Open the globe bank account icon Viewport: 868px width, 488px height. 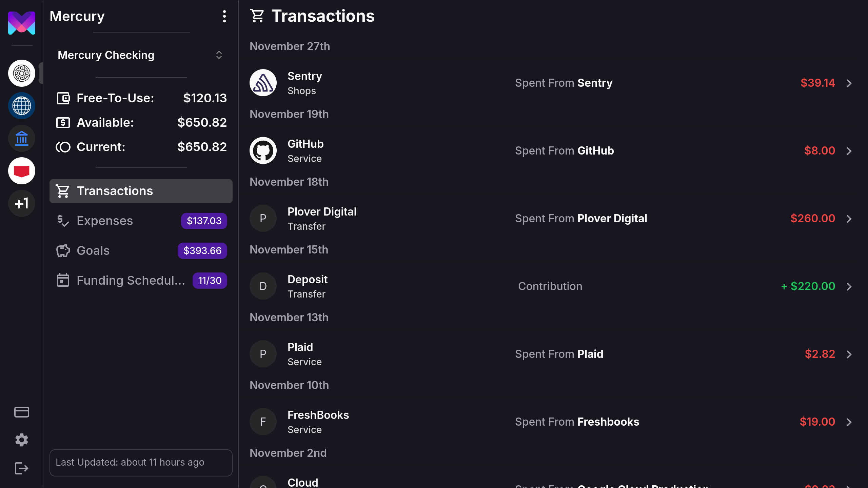pyautogui.click(x=22, y=106)
